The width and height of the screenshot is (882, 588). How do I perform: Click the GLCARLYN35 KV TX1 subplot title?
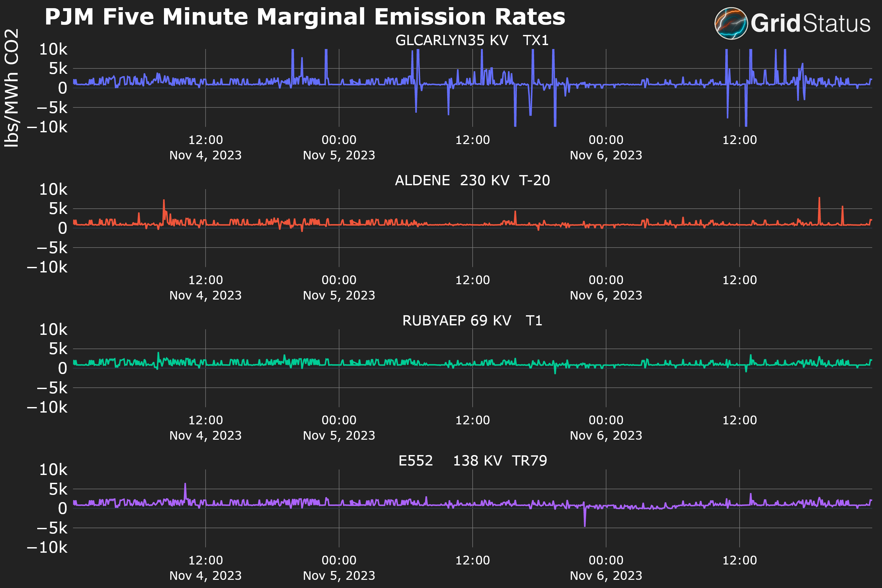(472, 40)
